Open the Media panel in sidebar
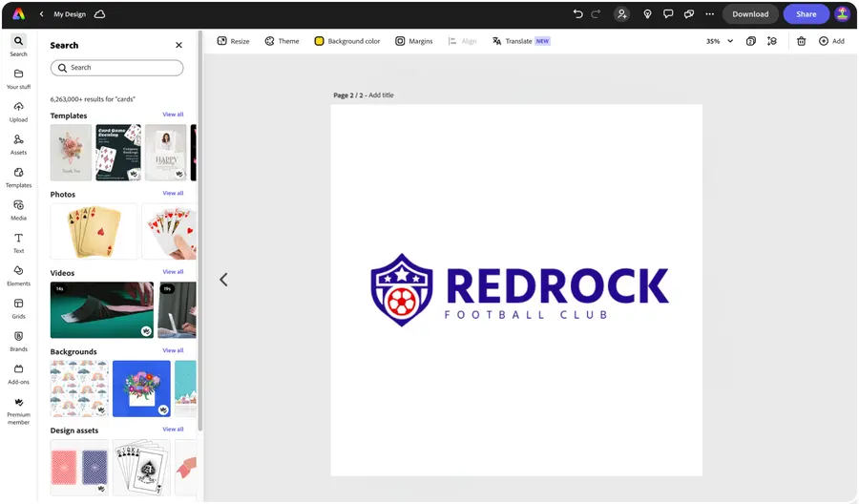Viewport: 859px width, 504px height. [x=18, y=209]
